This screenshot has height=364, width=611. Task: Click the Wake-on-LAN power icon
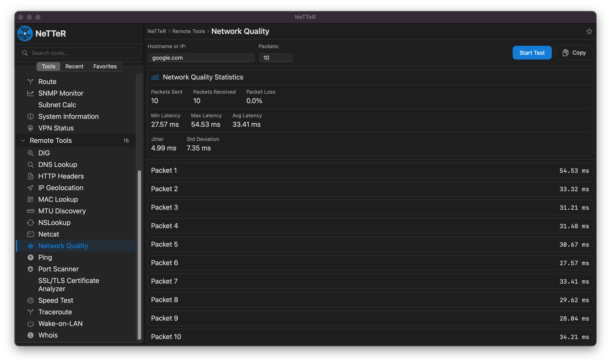coord(31,324)
